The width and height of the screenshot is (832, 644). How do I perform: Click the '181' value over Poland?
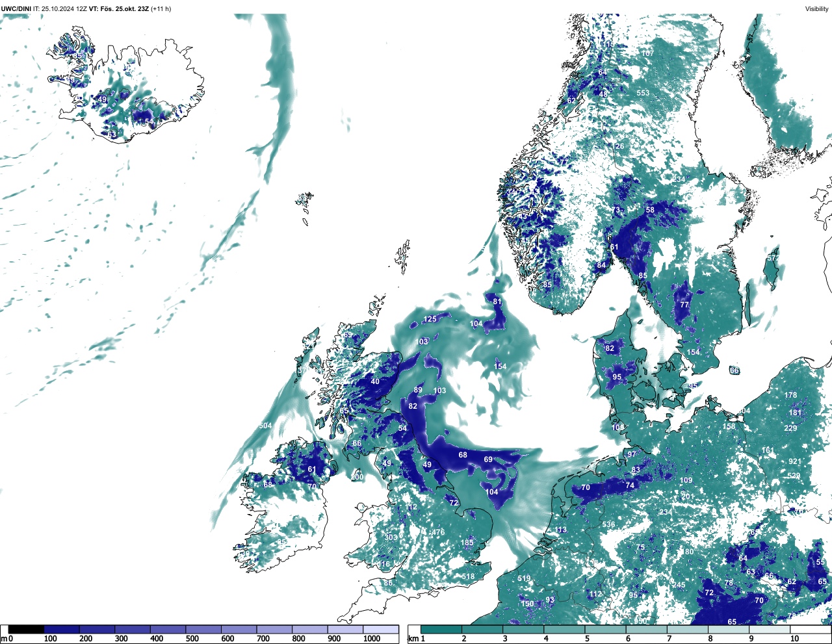pyautogui.click(x=796, y=413)
